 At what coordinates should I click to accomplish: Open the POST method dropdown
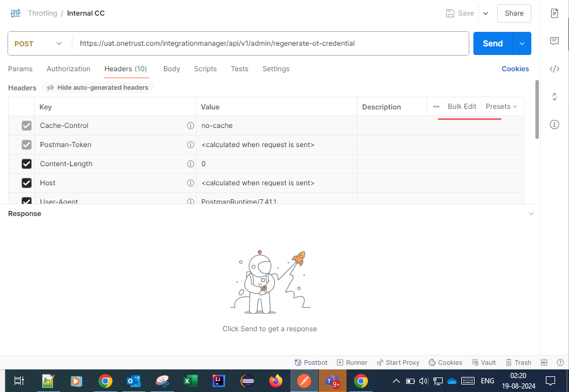pos(38,43)
